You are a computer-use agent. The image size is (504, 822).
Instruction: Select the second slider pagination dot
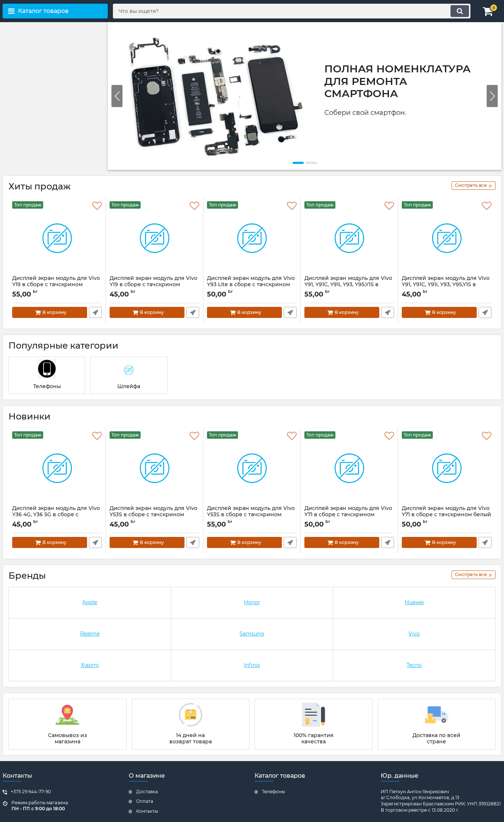click(311, 163)
